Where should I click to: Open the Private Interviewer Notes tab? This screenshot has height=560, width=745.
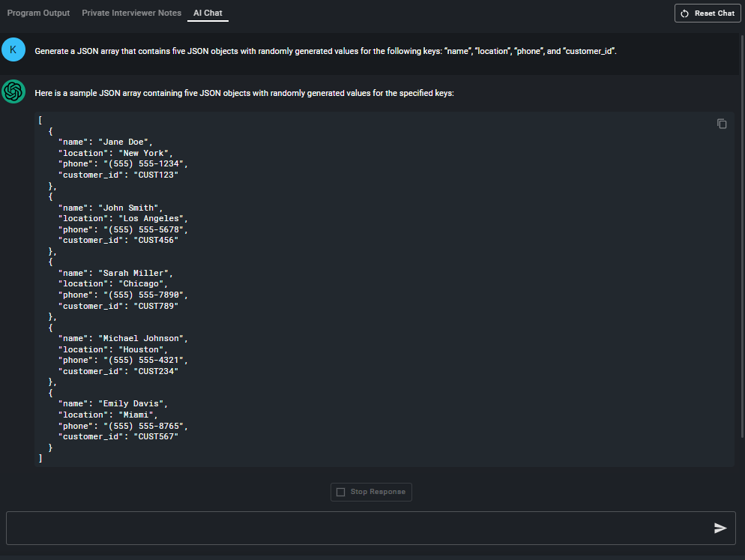pyautogui.click(x=131, y=13)
